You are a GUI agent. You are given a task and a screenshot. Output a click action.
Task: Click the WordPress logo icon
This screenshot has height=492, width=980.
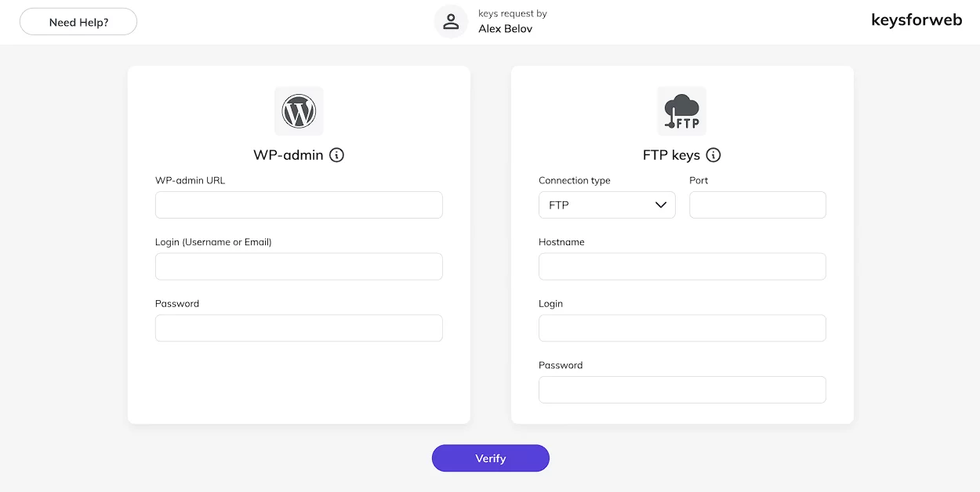299,111
